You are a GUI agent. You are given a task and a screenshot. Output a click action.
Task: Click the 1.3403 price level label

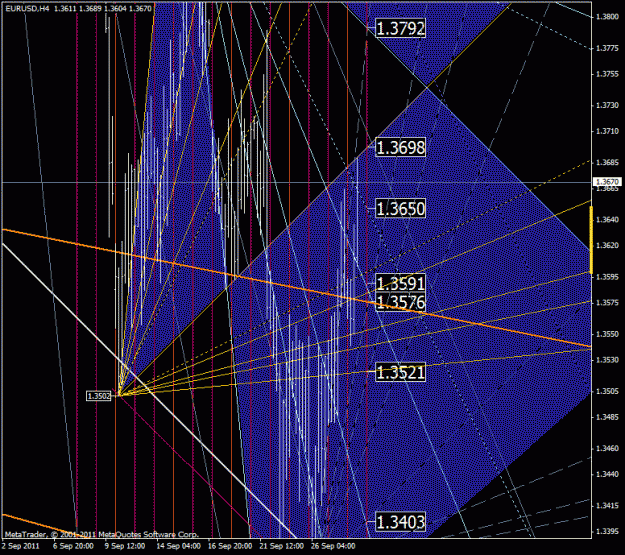point(401,522)
